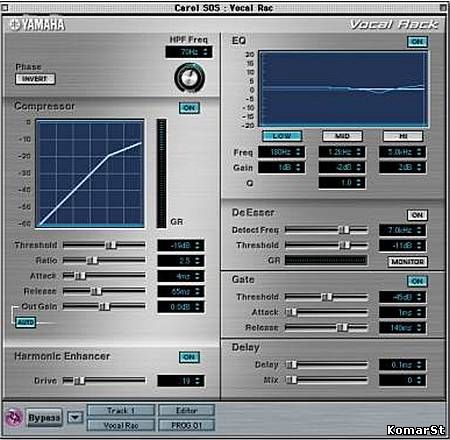Adjust the DeEsser Threshold slider

tap(326, 245)
